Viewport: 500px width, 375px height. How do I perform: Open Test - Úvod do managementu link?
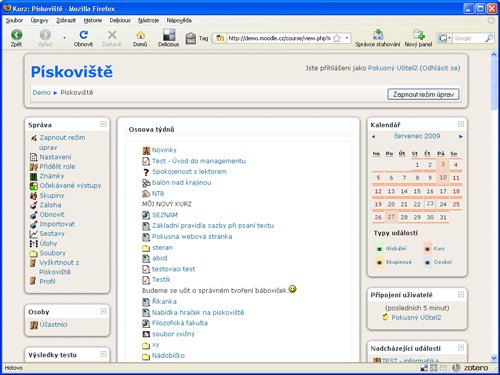click(199, 161)
